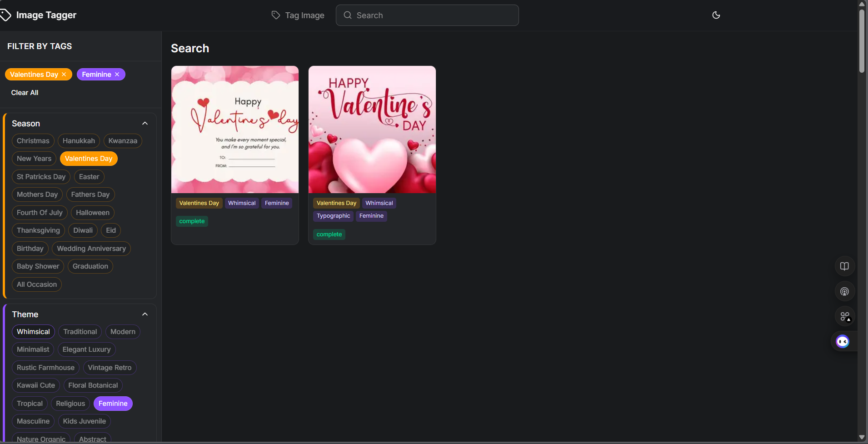Screen dimensions: 868x444
Task: Click the broadcast/podcast sidebar icon
Action: 844,291
